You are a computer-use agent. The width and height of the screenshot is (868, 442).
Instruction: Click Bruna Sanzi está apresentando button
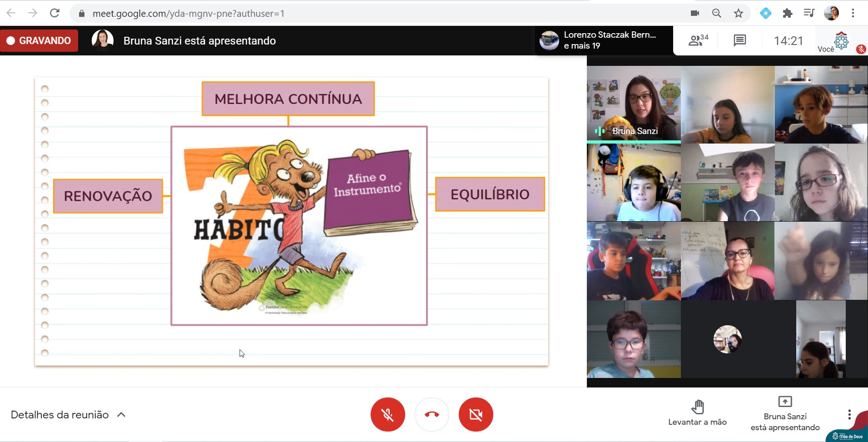(x=785, y=414)
